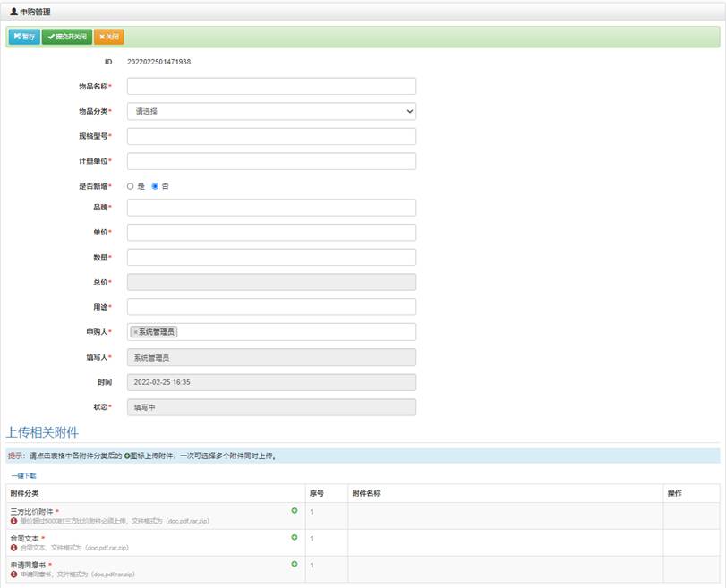Open the 物品分类 dropdown list
This screenshot has height=588, width=726.
(x=271, y=112)
